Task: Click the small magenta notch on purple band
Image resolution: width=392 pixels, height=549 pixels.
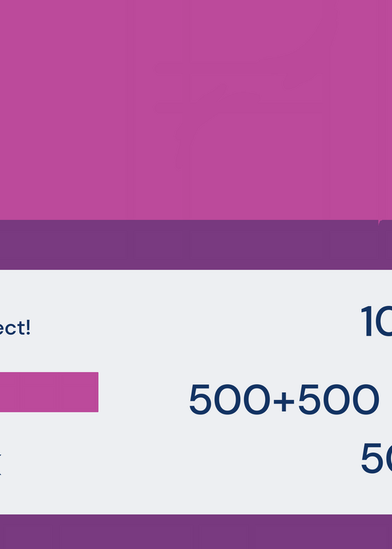Action: 385,222
